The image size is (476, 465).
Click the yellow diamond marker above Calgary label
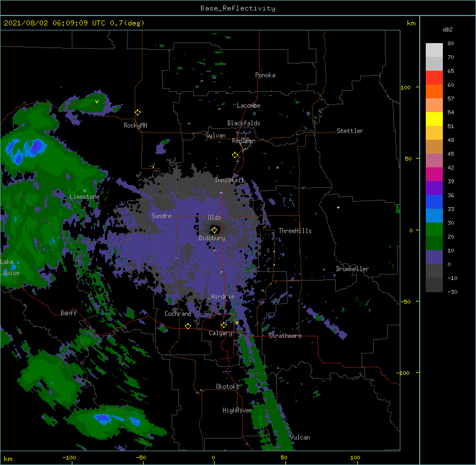pos(224,325)
